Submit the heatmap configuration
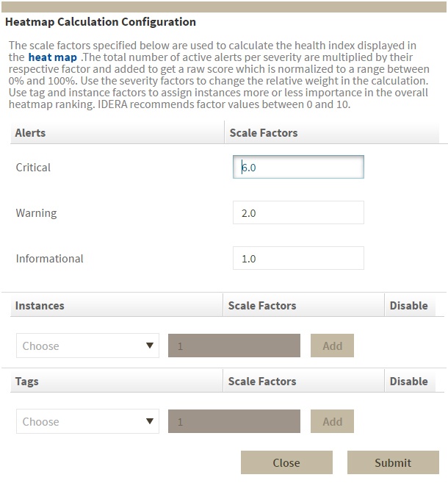 (x=393, y=462)
